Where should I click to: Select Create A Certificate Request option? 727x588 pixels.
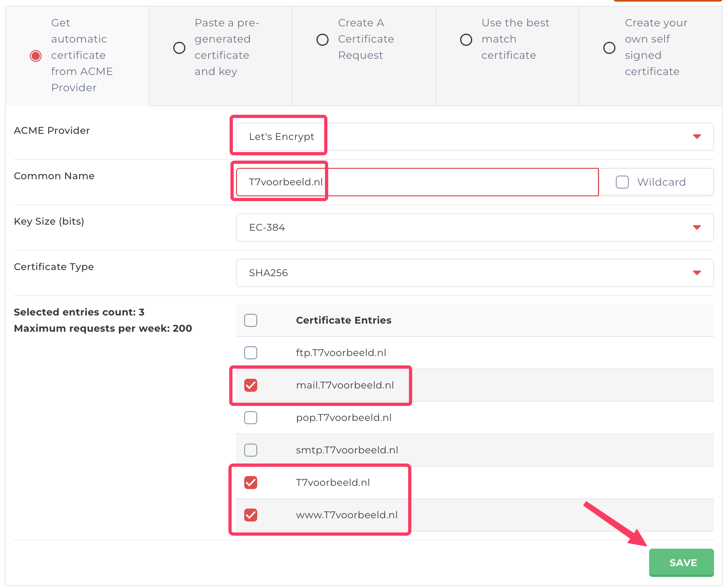coord(323,40)
